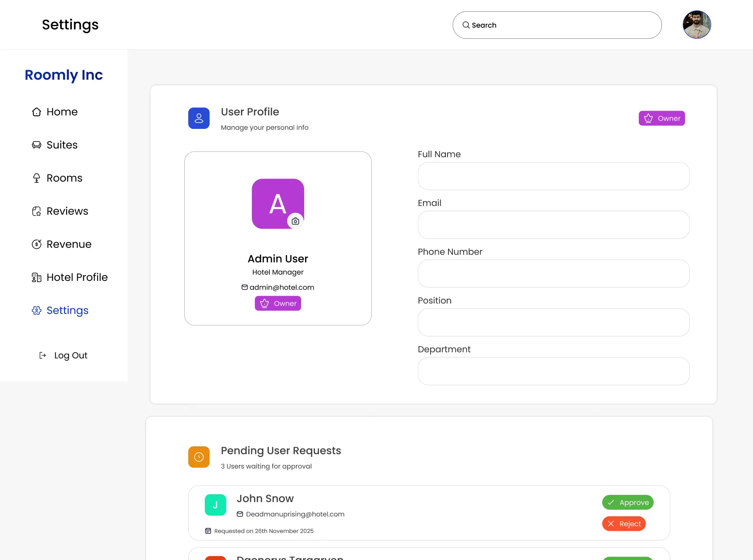Reject John Snow's request
This screenshot has height=560, width=753.
click(624, 524)
